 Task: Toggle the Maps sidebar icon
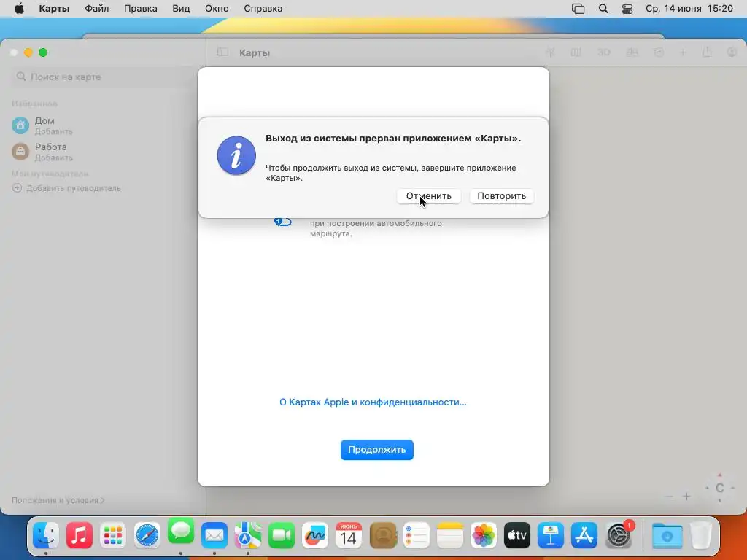[x=222, y=52]
